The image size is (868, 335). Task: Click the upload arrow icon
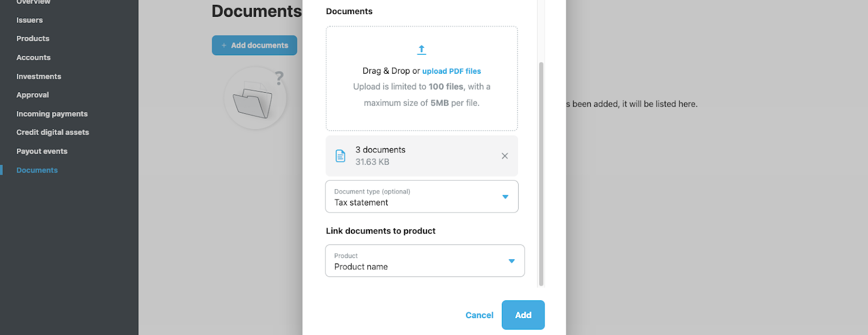[x=422, y=50]
